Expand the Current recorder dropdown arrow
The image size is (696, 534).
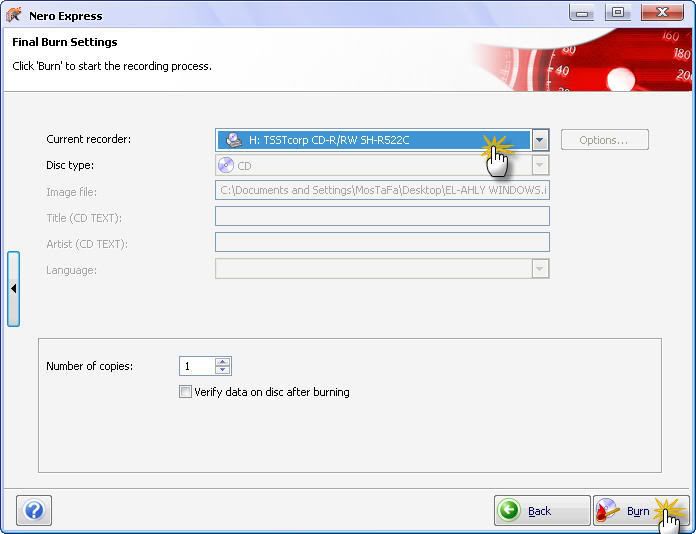pos(540,140)
